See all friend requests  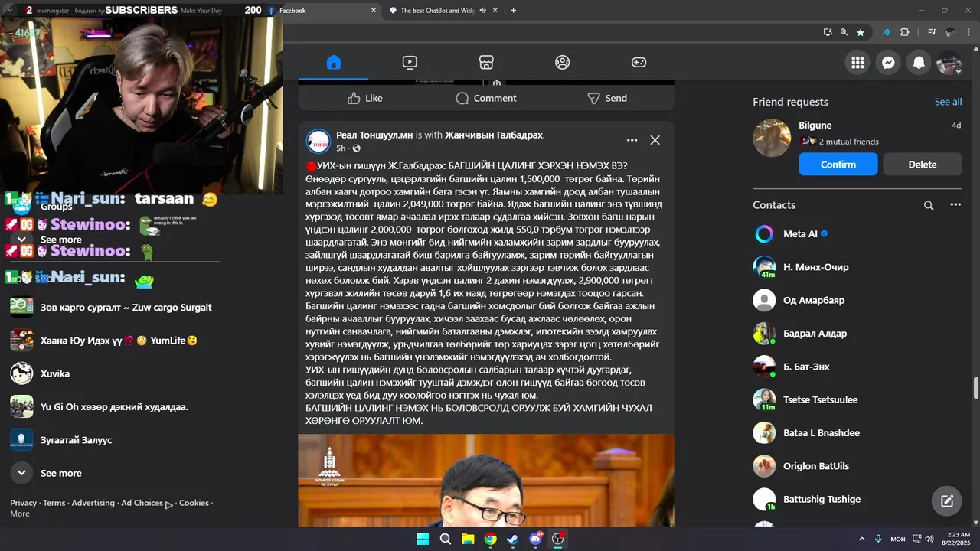click(x=948, y=102)
